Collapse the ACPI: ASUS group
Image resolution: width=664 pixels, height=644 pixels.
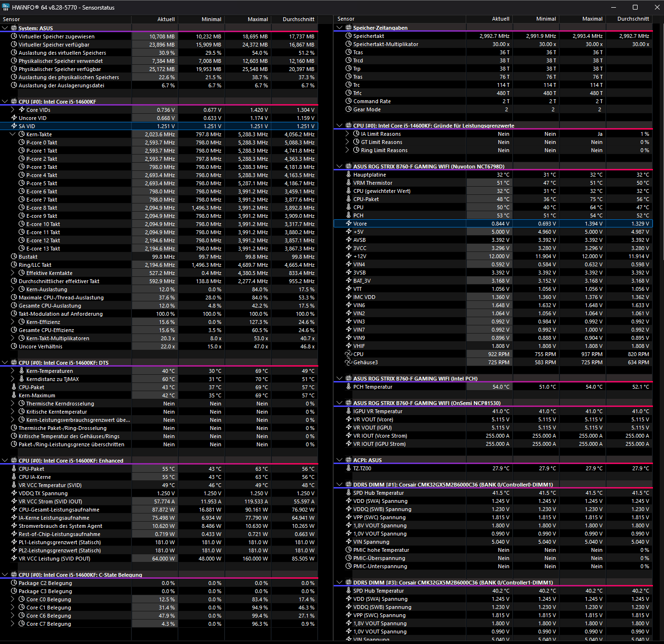pyautogui.click(x=339, y=460)
